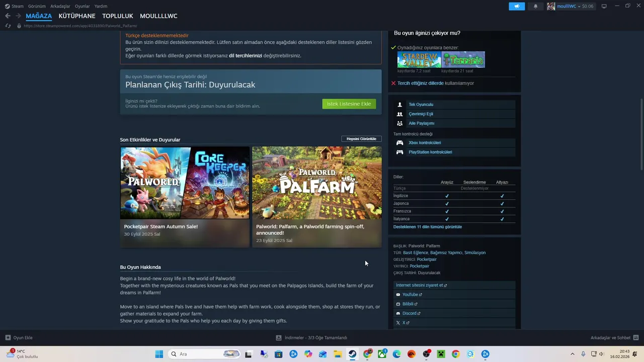Open Arkadaşlar ve Sohbet chat icon
644x362 pixels.
[x=636, y=338]
